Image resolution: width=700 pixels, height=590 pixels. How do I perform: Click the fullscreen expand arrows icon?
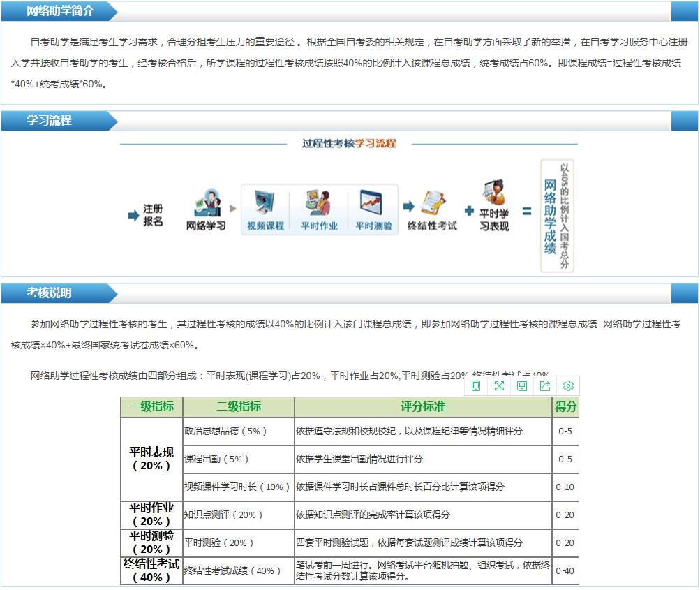coord(499,386)
